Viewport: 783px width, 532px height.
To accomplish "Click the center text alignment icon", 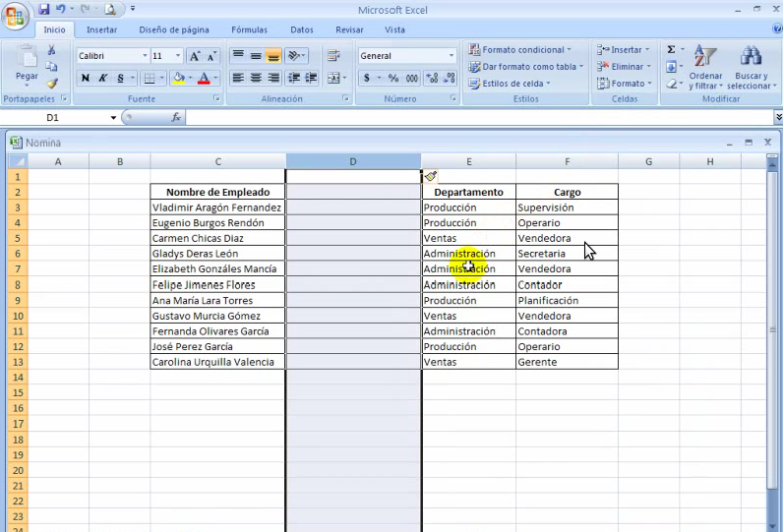I will pyautogui.click(x=256, y=78).
